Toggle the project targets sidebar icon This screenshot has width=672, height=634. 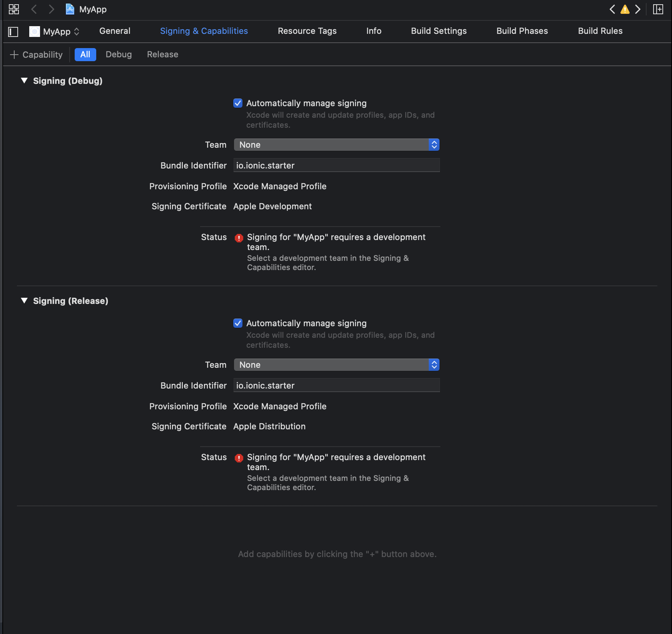click(x=13, y=32)
